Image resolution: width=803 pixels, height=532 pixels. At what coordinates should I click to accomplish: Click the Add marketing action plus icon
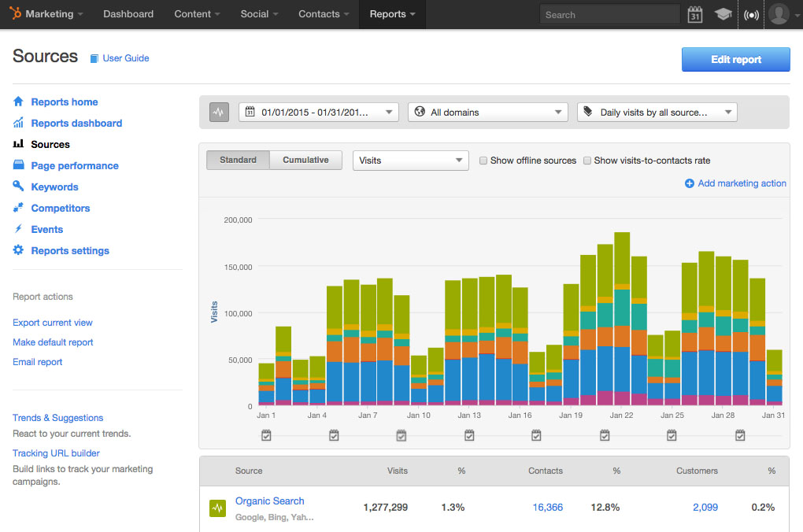point(690,183)
